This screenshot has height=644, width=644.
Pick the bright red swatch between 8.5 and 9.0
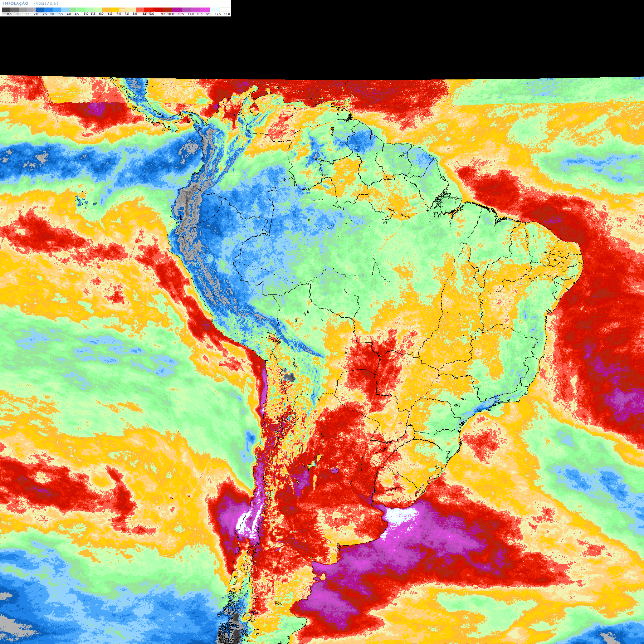coord(148,10)
